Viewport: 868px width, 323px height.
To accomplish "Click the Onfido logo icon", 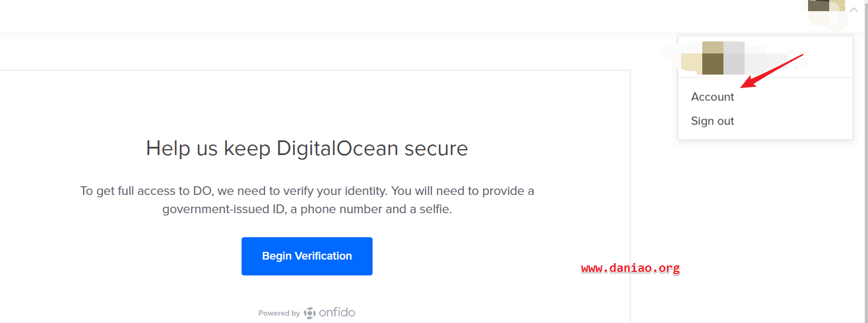I will pyautogui.click(x=310, y=313).
